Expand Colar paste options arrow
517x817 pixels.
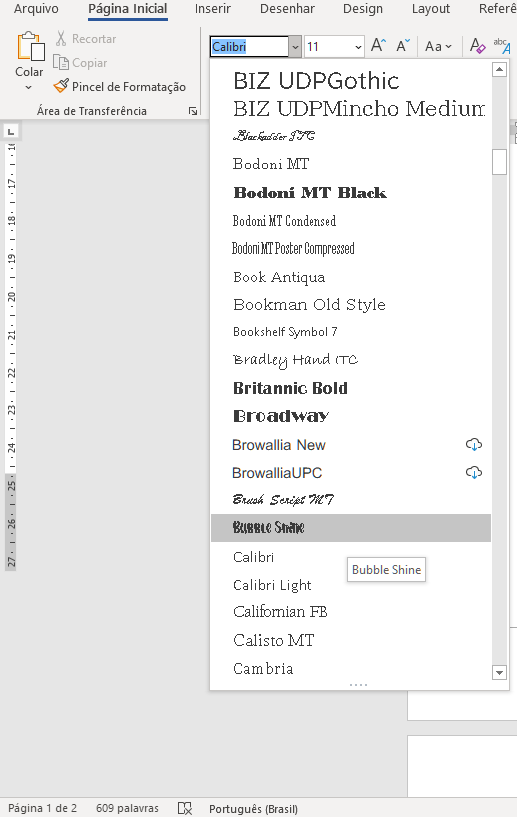pyautogui.click(x=29, y=88)
